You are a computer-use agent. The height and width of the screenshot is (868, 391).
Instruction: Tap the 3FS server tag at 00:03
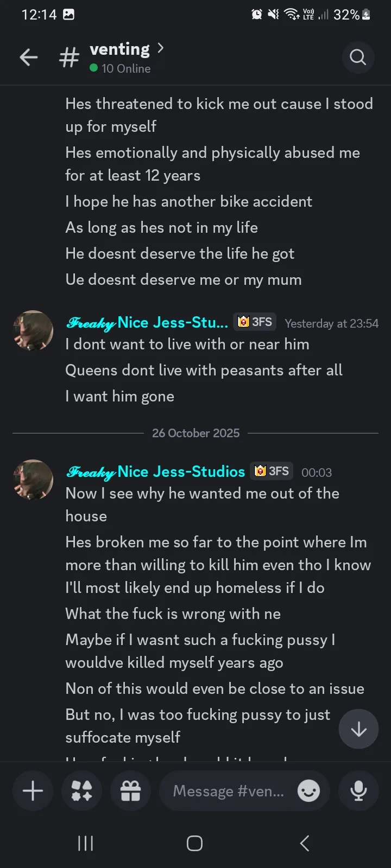(272, 471)
